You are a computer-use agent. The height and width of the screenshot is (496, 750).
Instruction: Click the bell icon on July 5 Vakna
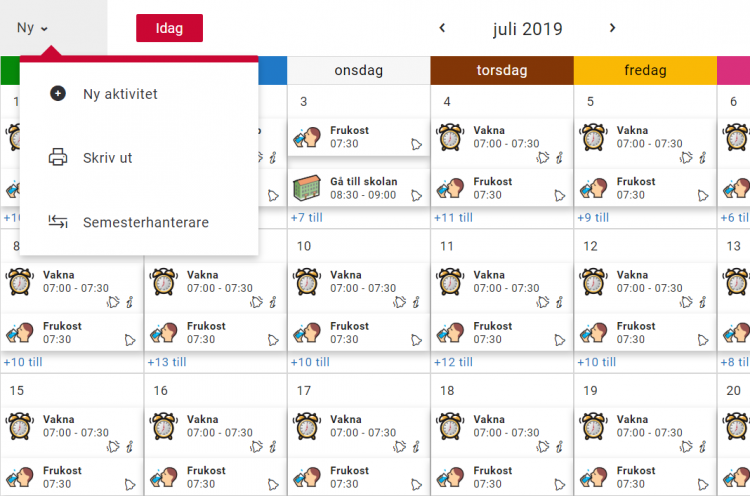point(686,157)
